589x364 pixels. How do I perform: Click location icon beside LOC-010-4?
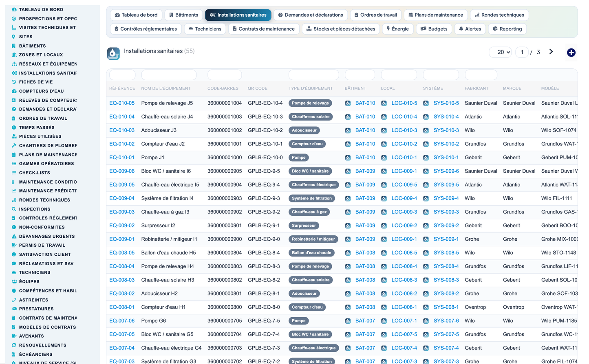384,117
